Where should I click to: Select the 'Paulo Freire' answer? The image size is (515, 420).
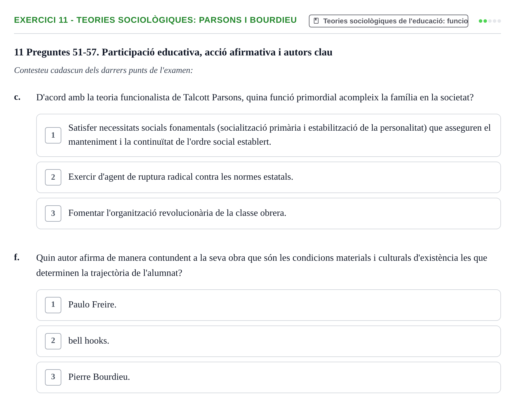(269, 305)
